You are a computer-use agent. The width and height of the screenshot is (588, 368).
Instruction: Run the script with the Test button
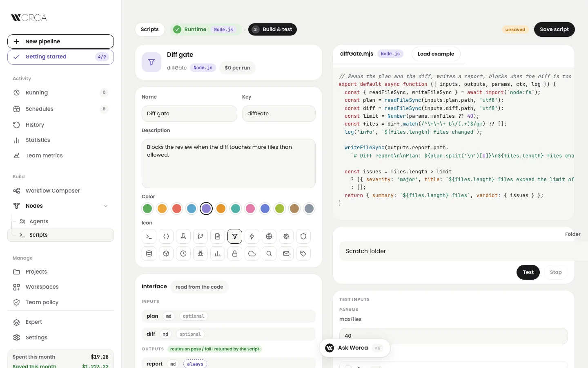point(528,272)
